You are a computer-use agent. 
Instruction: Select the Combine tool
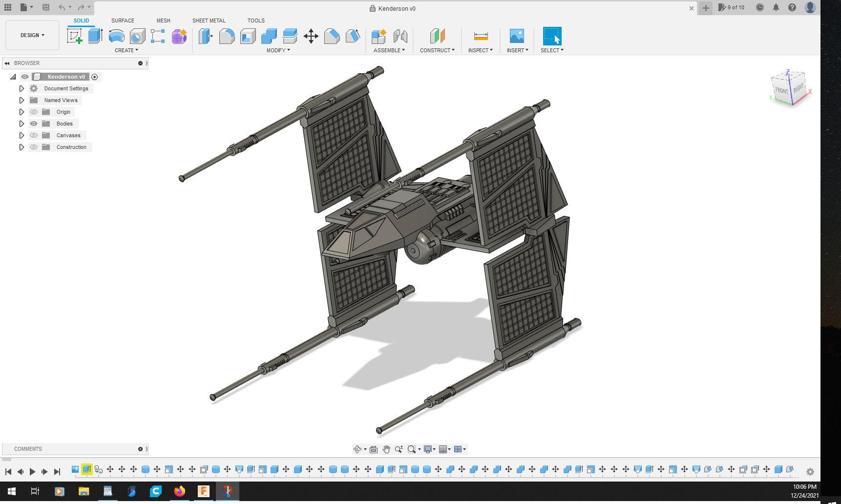[x=269, y=36]
